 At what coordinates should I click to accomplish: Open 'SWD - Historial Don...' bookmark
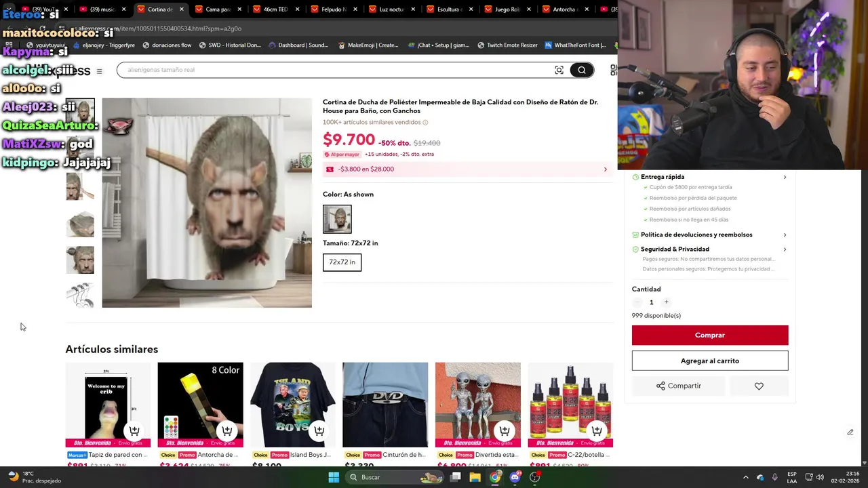click(x=229, y=45)
